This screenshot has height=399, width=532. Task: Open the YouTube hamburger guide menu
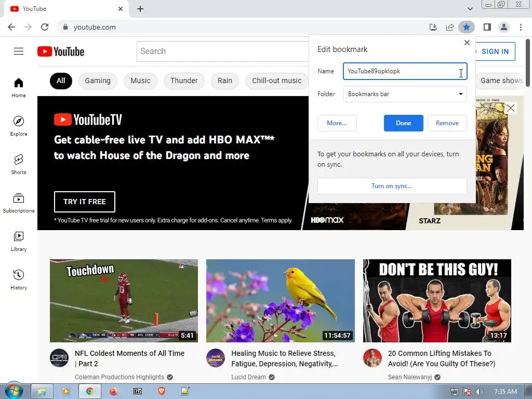click(19, 51)
